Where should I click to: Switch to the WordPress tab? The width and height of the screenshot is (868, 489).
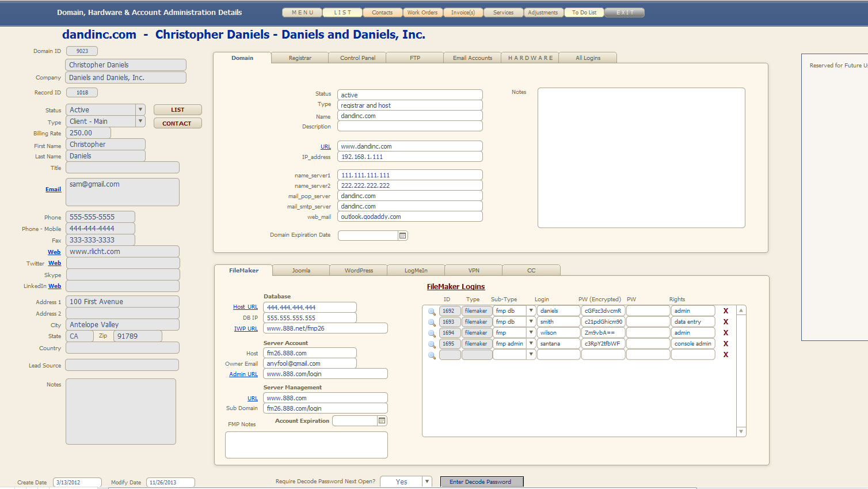359,270
